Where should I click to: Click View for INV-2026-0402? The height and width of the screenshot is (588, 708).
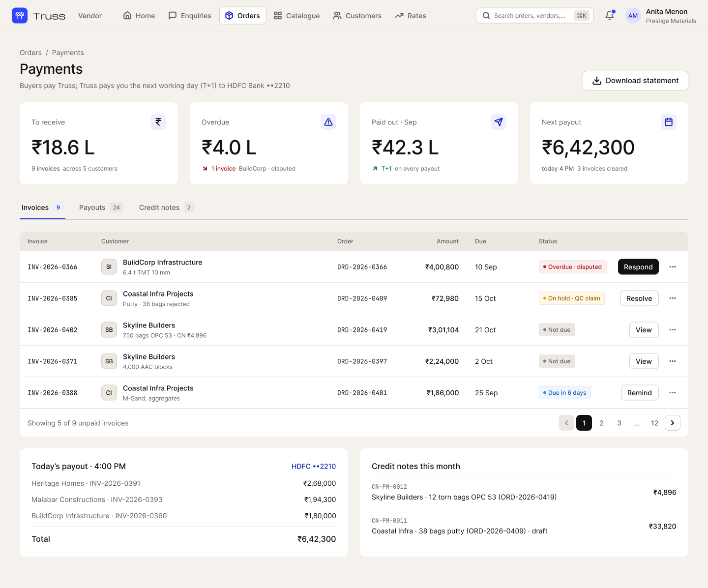644,330
